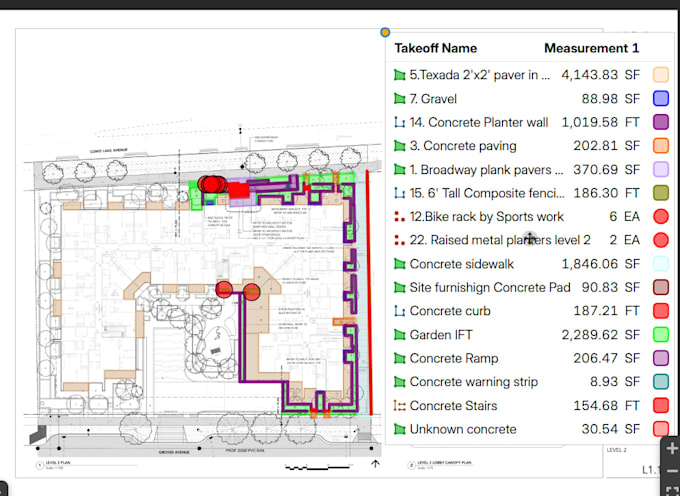
Task: Open the teal Concrete warning strip swatch
Action: point(661,382)
